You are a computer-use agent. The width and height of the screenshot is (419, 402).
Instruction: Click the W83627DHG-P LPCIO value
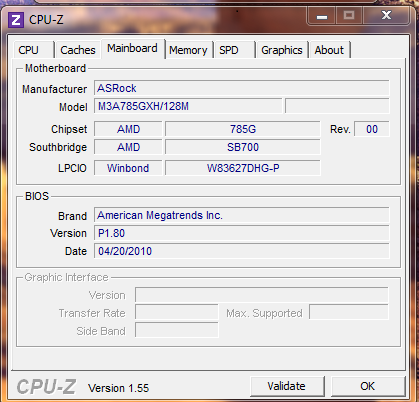tap(243, 168)
